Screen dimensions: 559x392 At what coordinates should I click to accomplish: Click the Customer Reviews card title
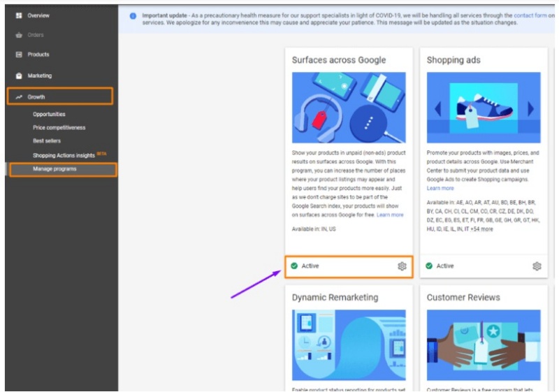[463, 297]
